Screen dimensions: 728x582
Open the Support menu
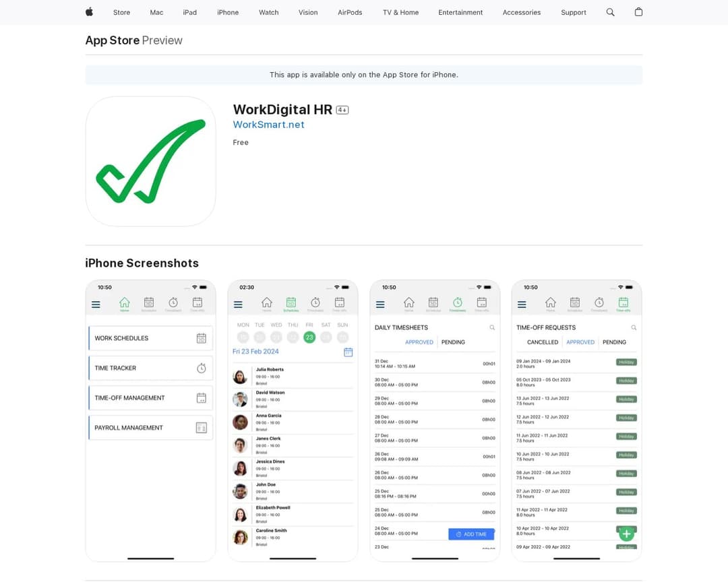574,13
